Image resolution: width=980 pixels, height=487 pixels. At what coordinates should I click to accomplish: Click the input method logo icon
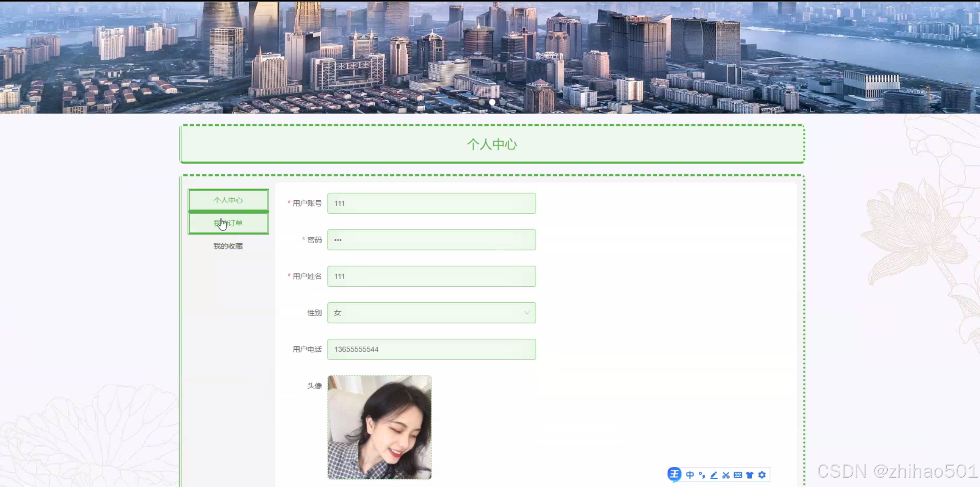(x=674, y=474)
